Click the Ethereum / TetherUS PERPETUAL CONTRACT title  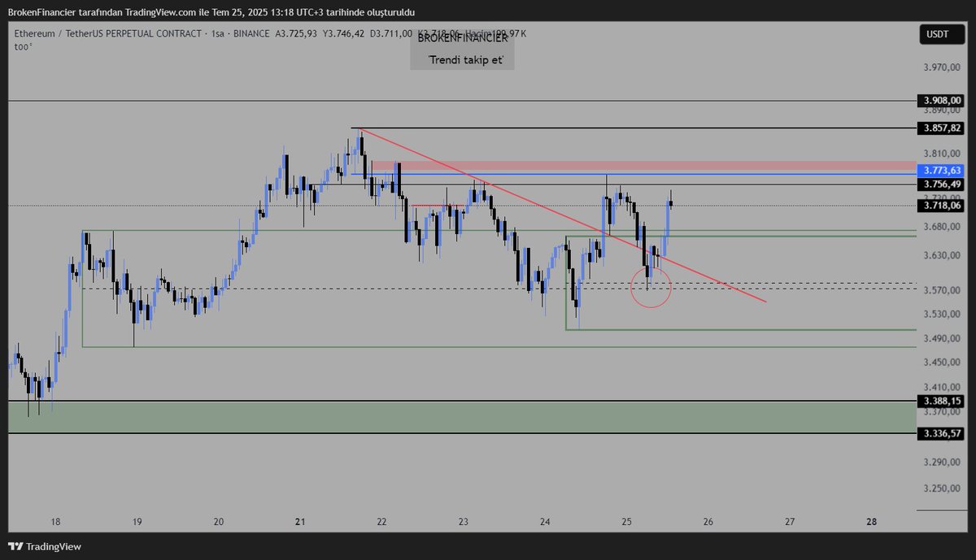(x=107, y=33)
